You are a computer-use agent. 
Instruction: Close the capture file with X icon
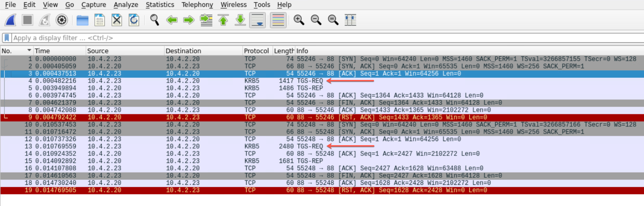(x=117, y=20)
